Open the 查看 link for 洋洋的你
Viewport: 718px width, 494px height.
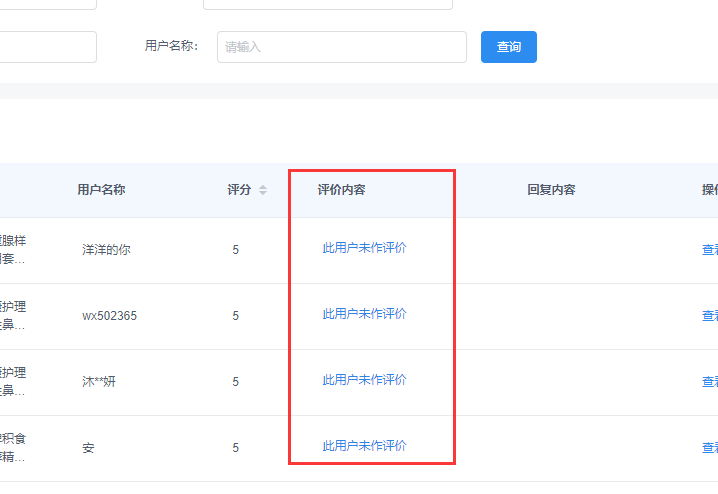[709, 250]
